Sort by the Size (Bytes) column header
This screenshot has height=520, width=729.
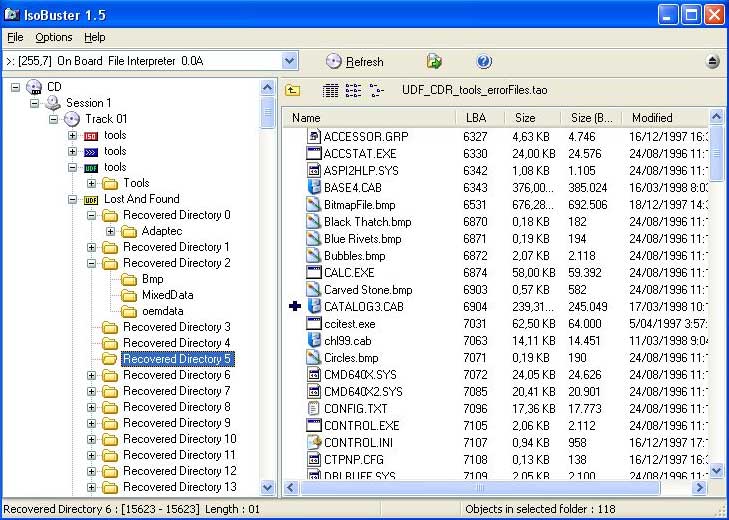click(591, 118)
